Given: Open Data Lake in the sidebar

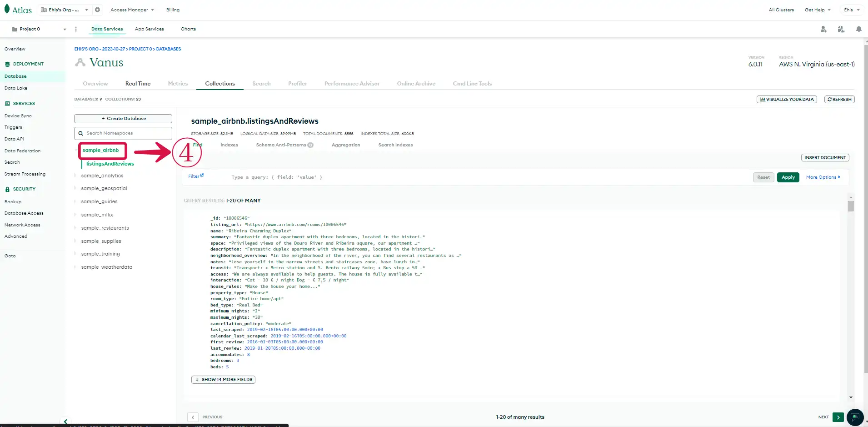Looking at the screenshot, I should pyautogui.click(x=16, y=88).
